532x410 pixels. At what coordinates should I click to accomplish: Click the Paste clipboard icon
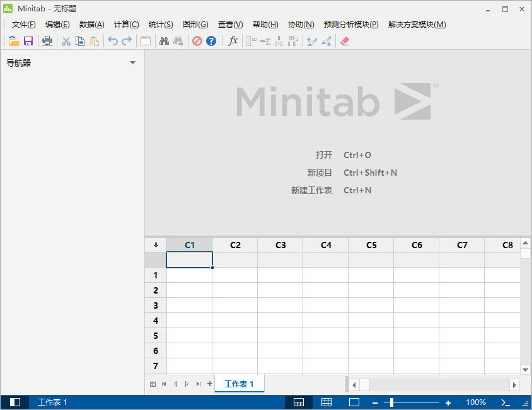point(95,41)
